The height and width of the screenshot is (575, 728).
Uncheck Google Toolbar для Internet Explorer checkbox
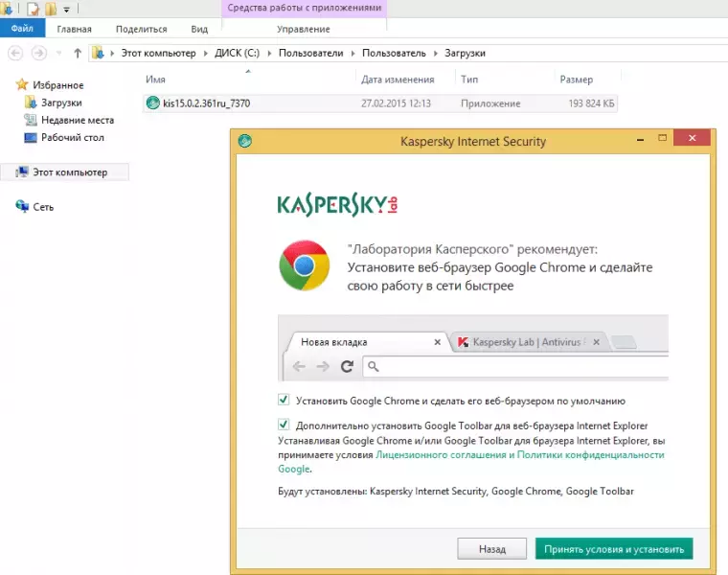point(284,424)
